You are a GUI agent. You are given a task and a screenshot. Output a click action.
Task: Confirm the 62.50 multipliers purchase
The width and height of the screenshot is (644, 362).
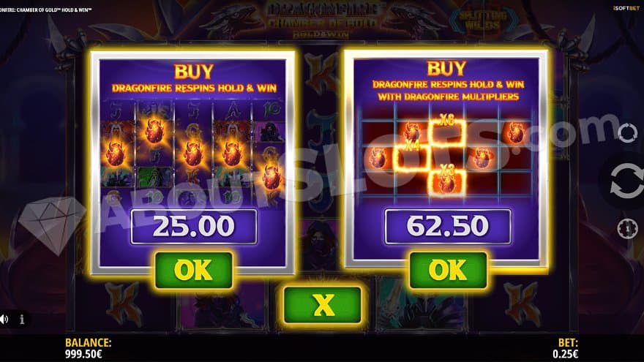point(448,270)
